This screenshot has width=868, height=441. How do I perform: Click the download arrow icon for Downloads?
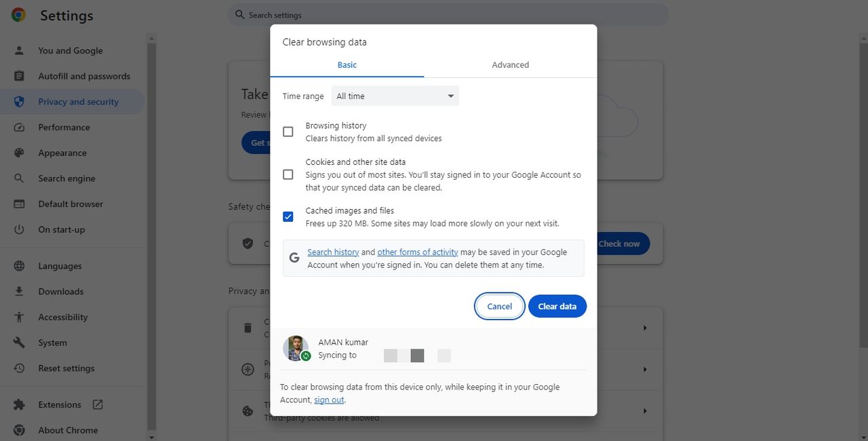pyautogui.click(x=19, y=291)
